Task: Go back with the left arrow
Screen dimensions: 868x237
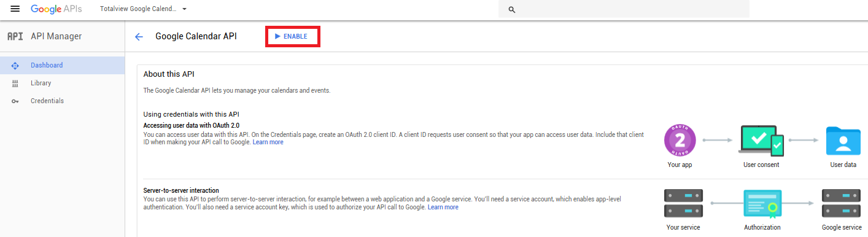Action: click(x=139, y=37)
